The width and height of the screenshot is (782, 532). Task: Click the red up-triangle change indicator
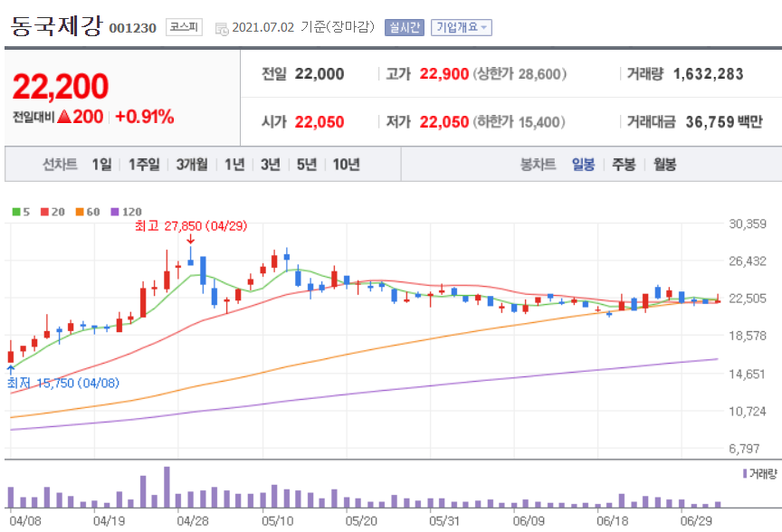pos(64,117)
